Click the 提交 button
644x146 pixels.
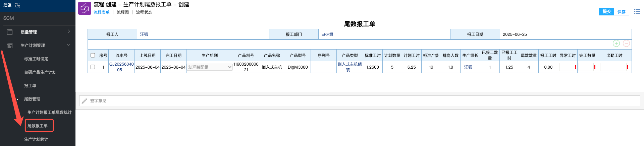pos(606,12)
